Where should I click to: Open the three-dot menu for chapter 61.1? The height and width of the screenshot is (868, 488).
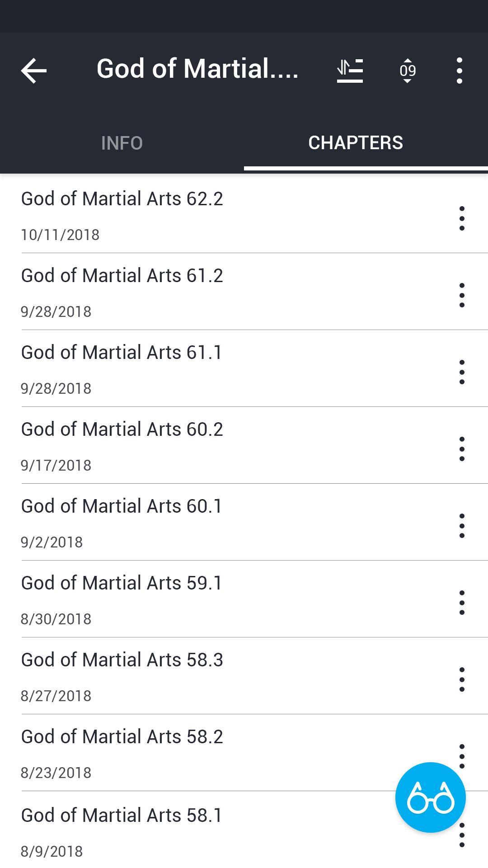tap(462, 372)
